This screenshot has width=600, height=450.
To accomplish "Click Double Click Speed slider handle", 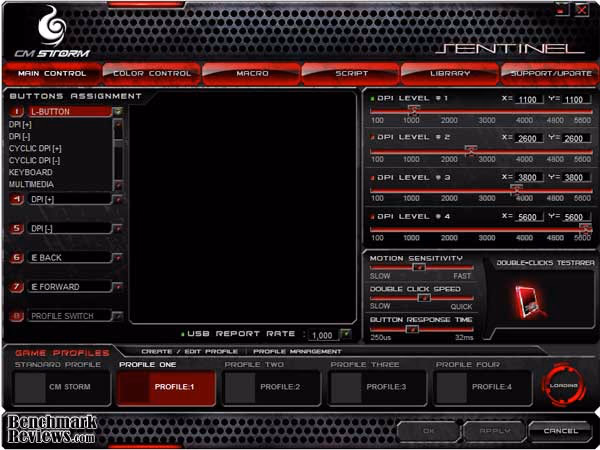I will point(424,298).
